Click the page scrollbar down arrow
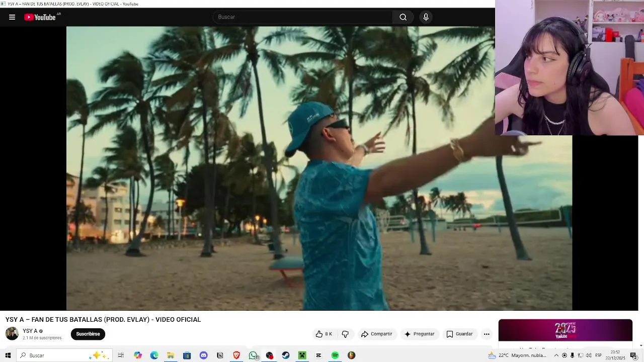 click(x=641, y=345)
